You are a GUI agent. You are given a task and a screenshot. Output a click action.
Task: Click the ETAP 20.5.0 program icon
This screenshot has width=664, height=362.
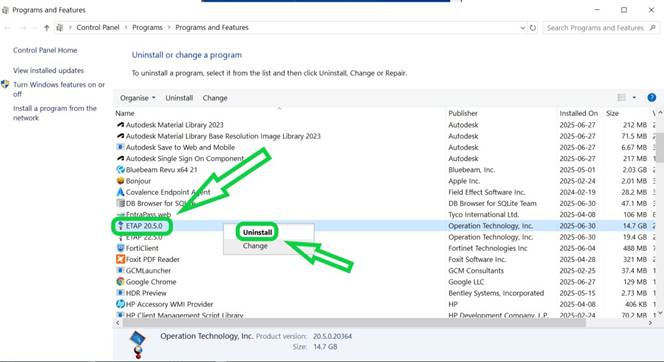(x=120, y=226)
